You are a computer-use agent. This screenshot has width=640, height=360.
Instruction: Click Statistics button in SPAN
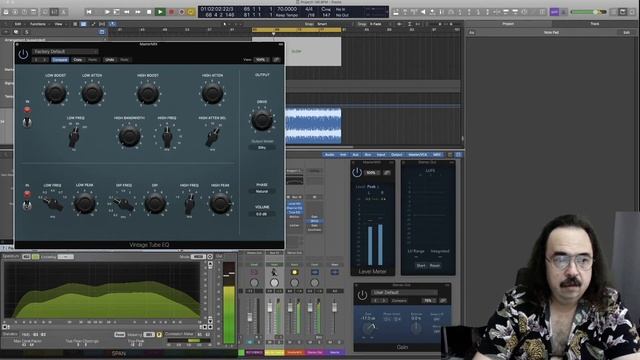(x=10, y=334)
